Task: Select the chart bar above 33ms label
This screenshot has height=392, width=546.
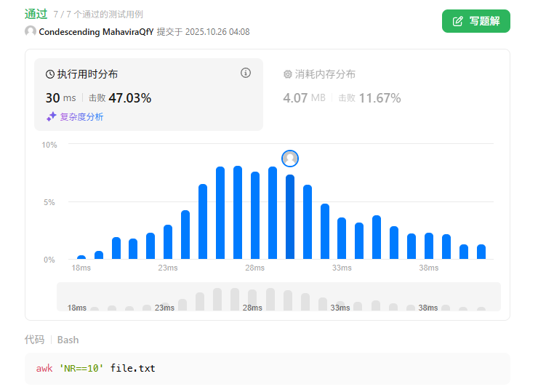Action: (342, 238)
